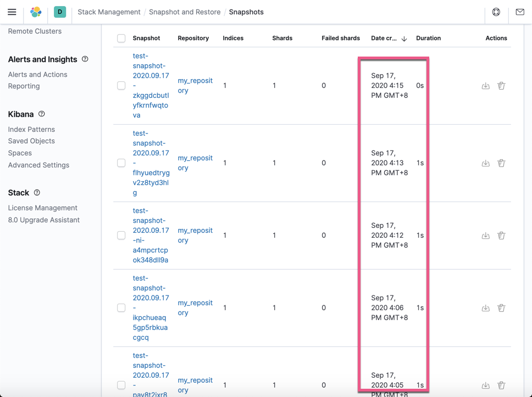The image size is (532, 397).
Task: Check the select-all snapshots checkbox in the header
Action: pos(121,38)
